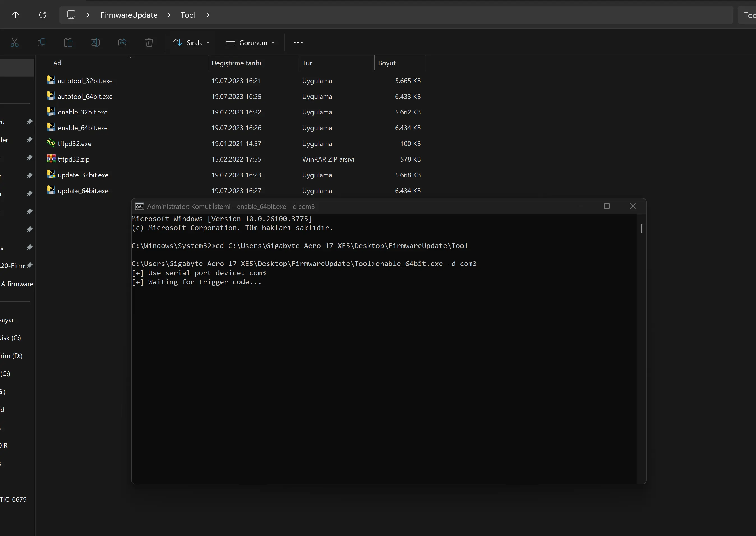Click the enable_64bit.exe file icon
756x536 pixels.
51,127
